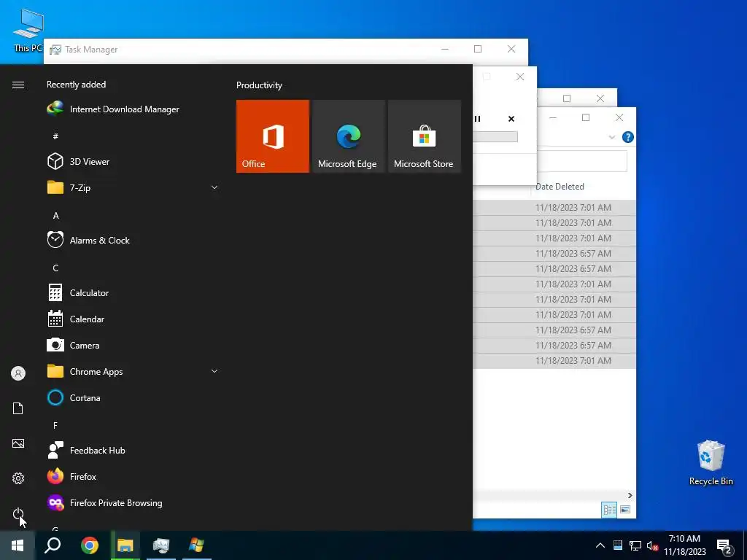The width and height of the screenshot is (747, 560).
Task: Launch Feedback Hub
Action: coord(86,450)
